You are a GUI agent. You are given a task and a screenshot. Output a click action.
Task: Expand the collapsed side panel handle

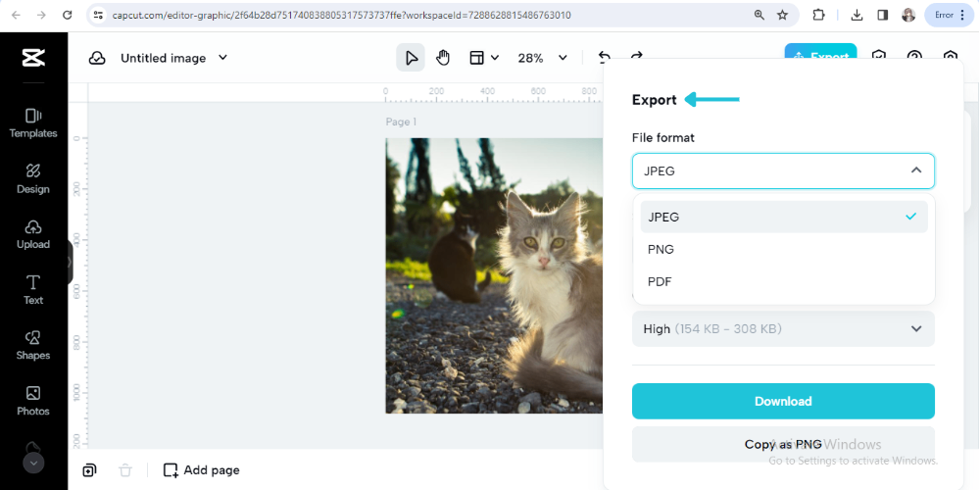(70, 263)
